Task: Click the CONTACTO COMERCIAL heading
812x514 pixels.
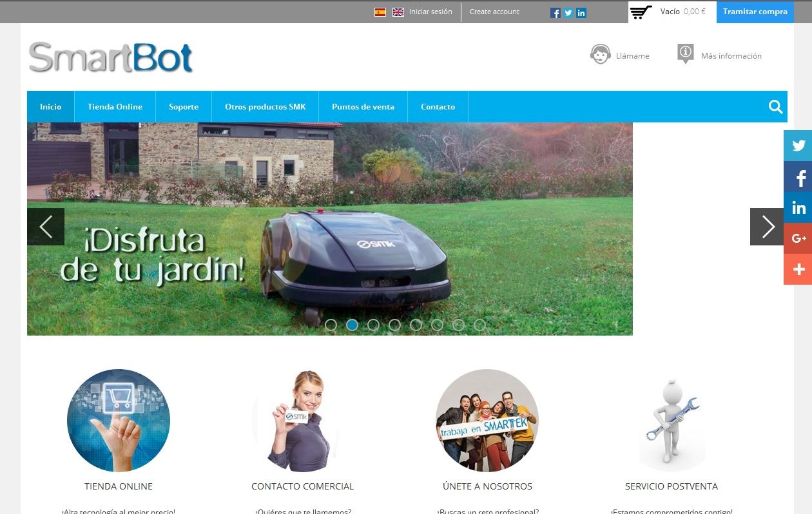Action: [303, 486]
